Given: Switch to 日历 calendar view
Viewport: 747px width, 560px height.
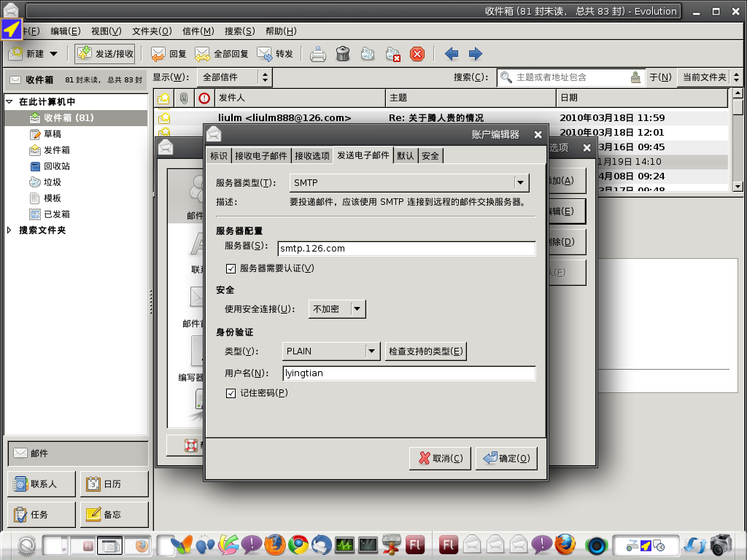Looking at the screenshot, I should [x=115, y=484].
